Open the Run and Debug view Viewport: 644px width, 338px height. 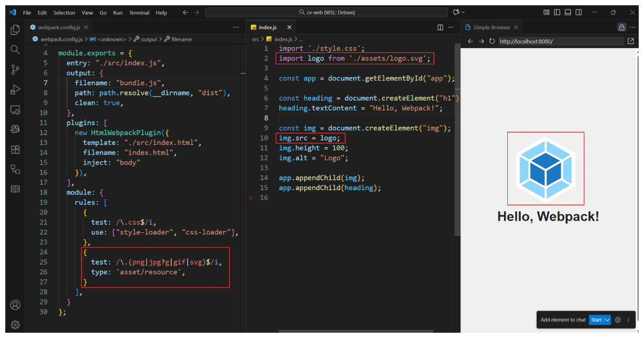pos(15,90)
